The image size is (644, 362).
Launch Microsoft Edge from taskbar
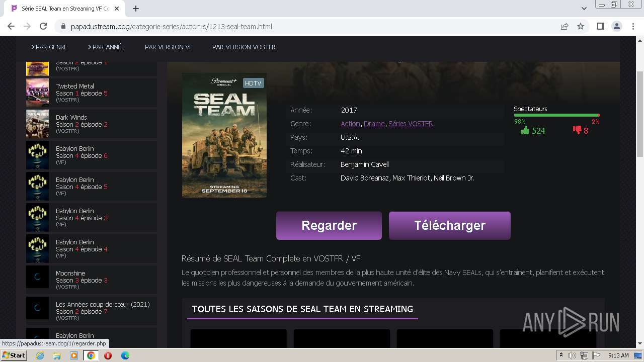[x=125, y=355]
